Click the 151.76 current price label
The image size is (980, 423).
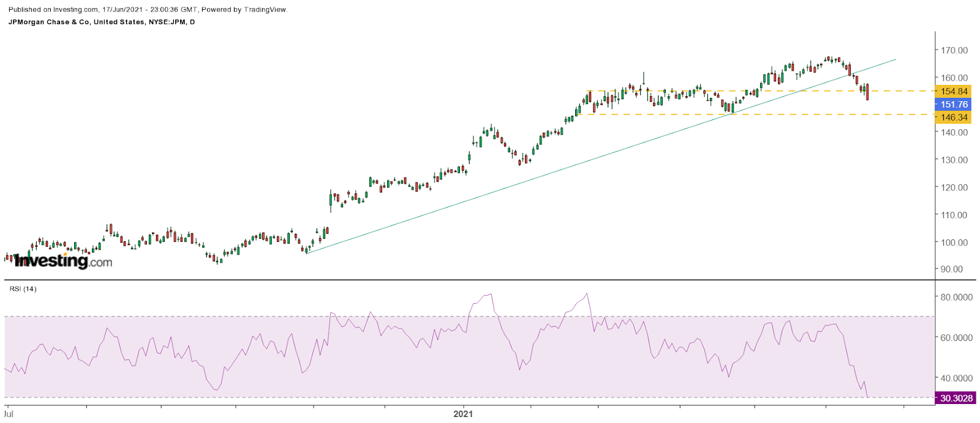pyautogui.click(x=954, y=105)
